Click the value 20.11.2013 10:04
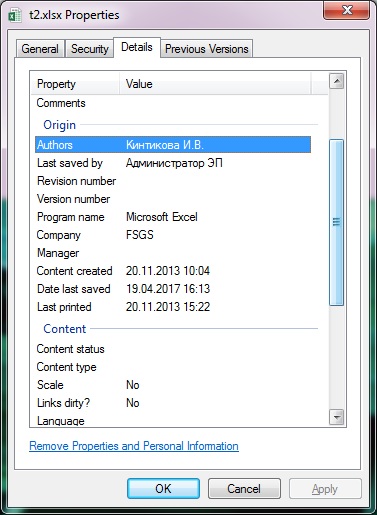 168,271
